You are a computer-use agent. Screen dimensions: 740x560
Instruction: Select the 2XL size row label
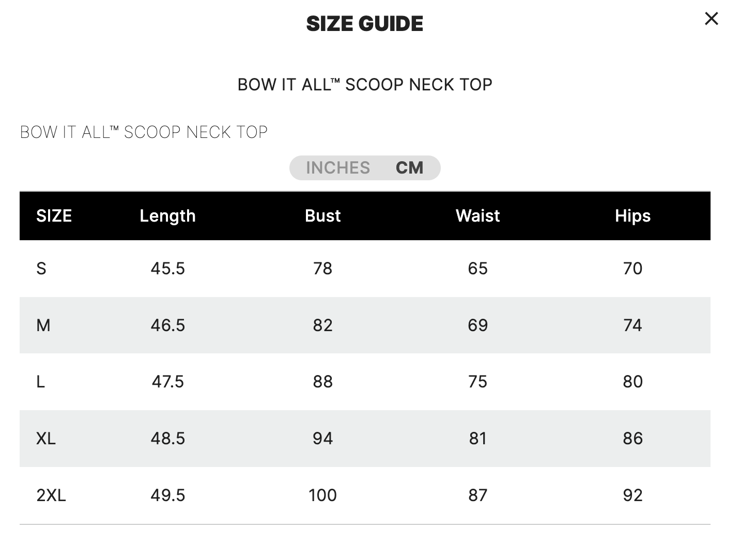[x=51, y=495]
